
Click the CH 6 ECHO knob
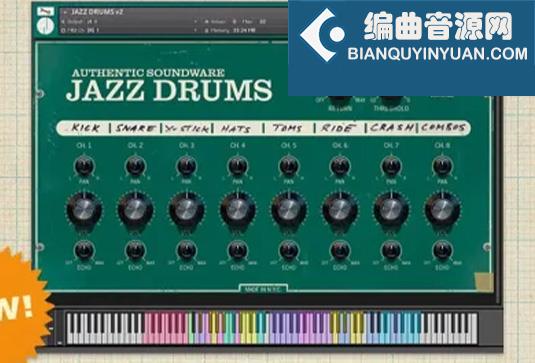pos(340,251)
